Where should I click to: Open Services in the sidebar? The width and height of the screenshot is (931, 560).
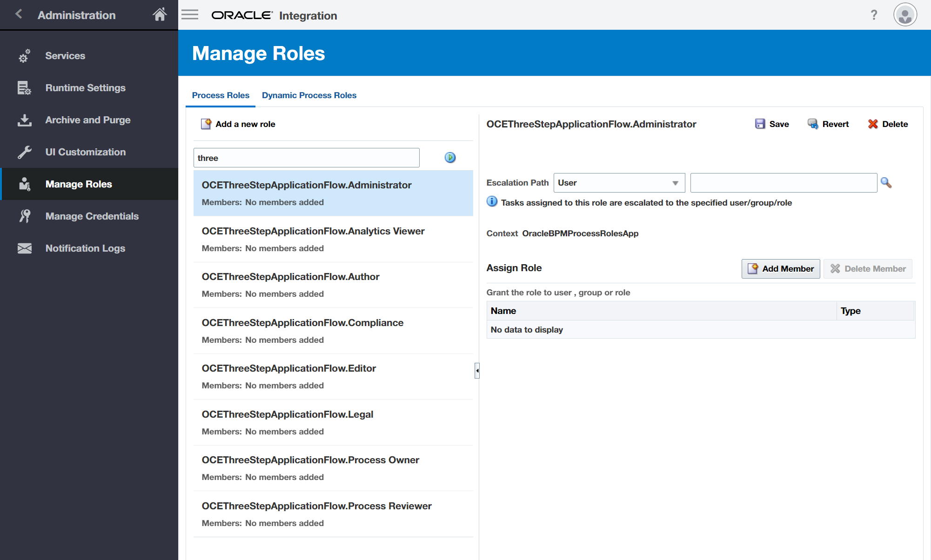click(89, 56)
